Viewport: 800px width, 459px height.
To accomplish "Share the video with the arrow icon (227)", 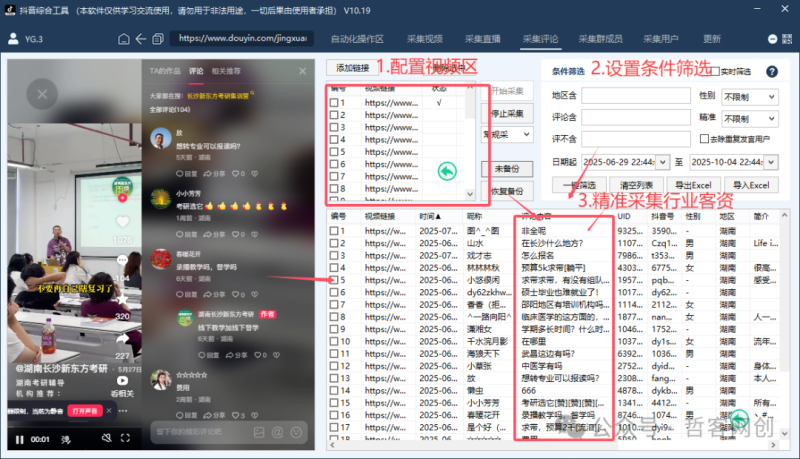I will click(x=122, y=339).
